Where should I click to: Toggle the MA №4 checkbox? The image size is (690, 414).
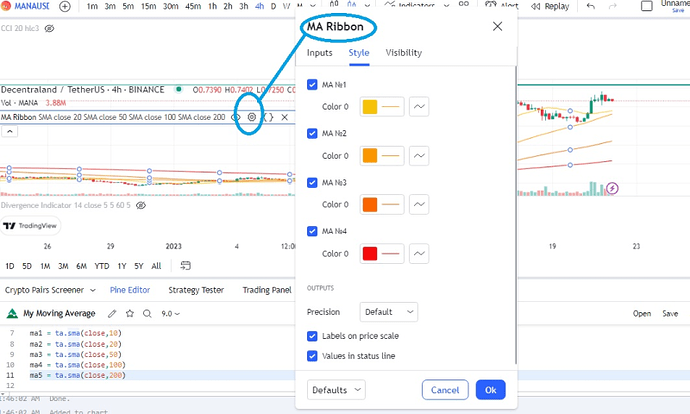point(313,232)
